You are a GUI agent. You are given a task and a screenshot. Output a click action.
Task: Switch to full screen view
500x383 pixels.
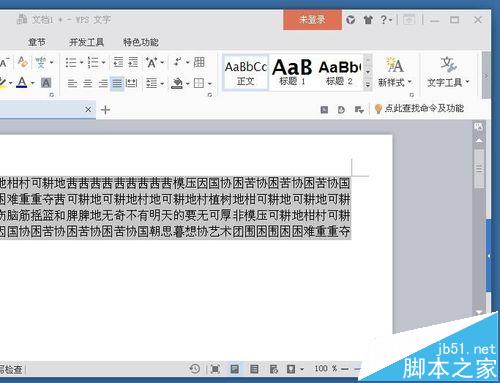pos(215,369)
